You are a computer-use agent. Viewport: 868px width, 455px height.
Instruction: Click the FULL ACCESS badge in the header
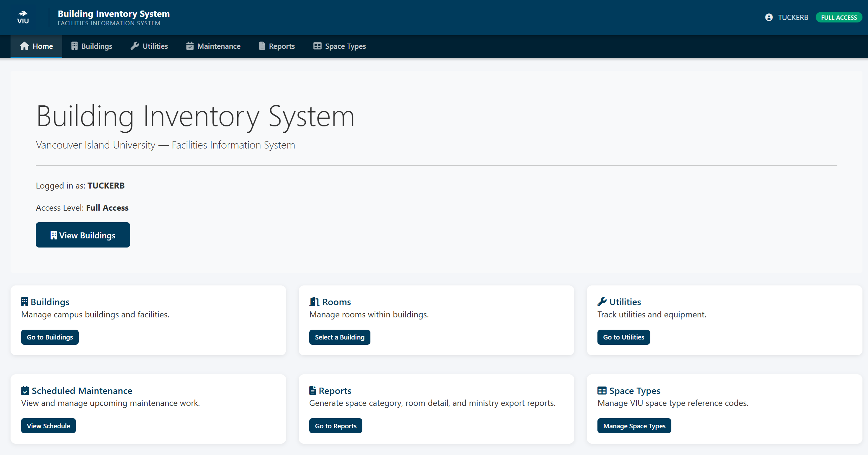(x=839, y=17)
